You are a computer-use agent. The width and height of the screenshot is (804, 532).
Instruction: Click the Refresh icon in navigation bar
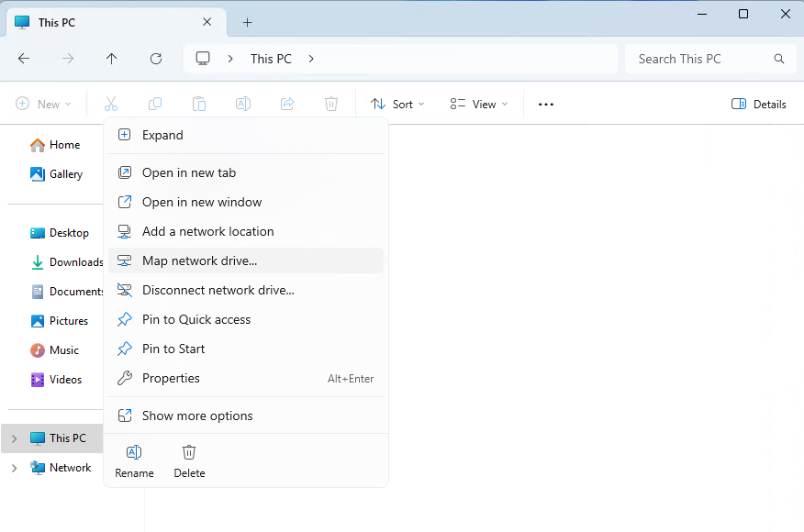[156, 59]
